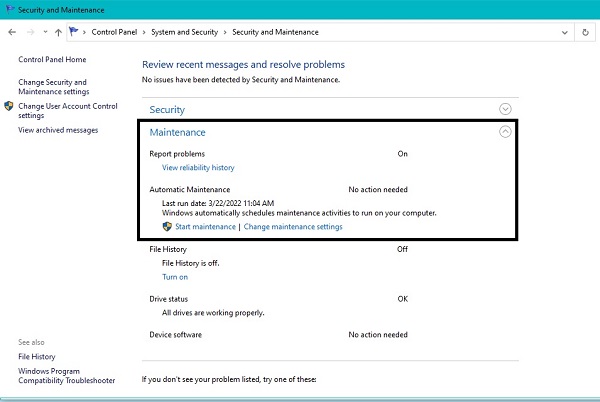
Task: Open Control Panel in breadcrumb
Action: pyautogui.click(x=114, y=32)
